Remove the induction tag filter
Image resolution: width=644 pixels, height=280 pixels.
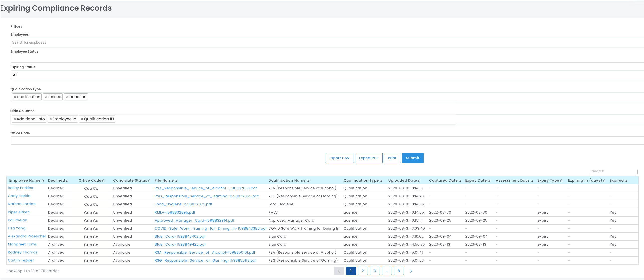pos(67,97)
